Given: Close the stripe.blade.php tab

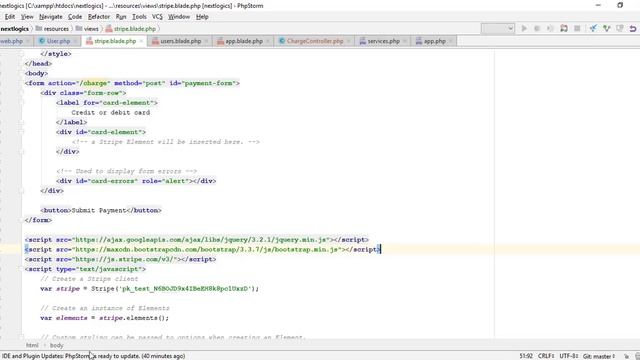Looking at the screenshot, I should tap(141, 41).
